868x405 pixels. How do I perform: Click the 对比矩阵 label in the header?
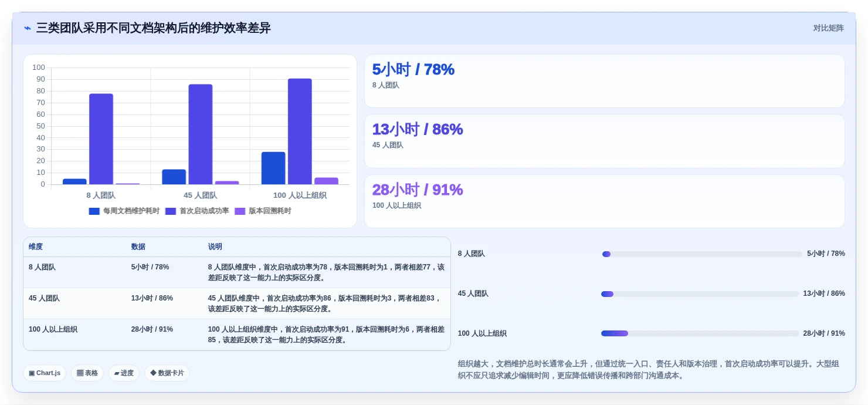point(828,28)
